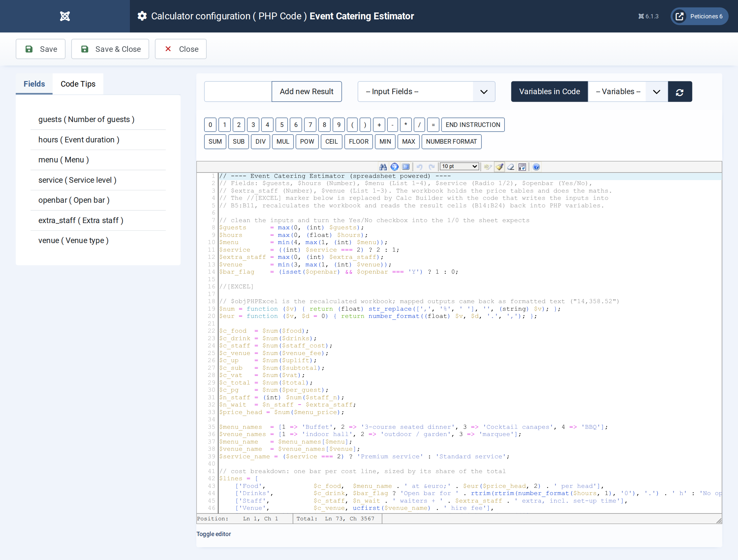This screenshot has height=560, width=738.
Task: Open the editor search (binoculars) tool
Action: (x=383, y=167)
